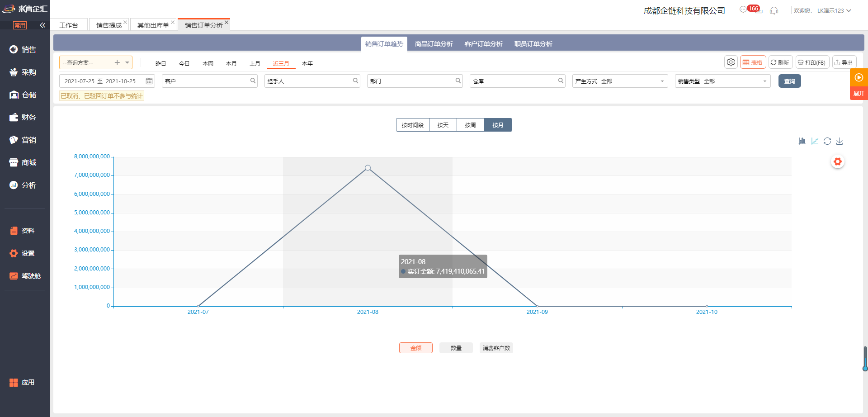
Task: Collapse the left sidebar with double-chevron icon
Action: 42,25
